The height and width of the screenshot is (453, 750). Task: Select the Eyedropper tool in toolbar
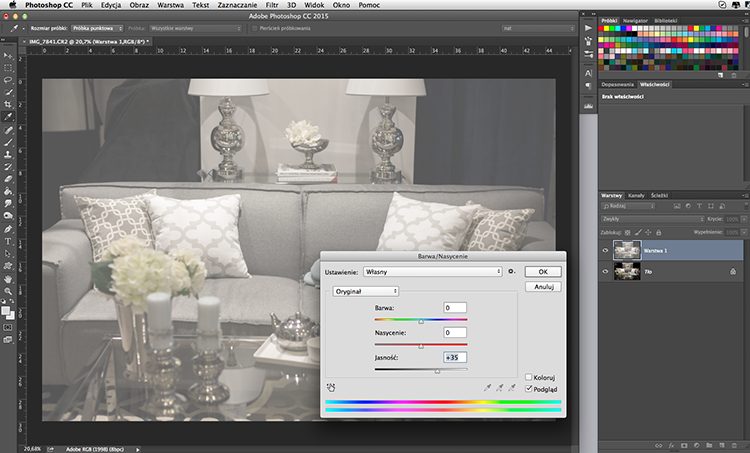tap(8, 117)
